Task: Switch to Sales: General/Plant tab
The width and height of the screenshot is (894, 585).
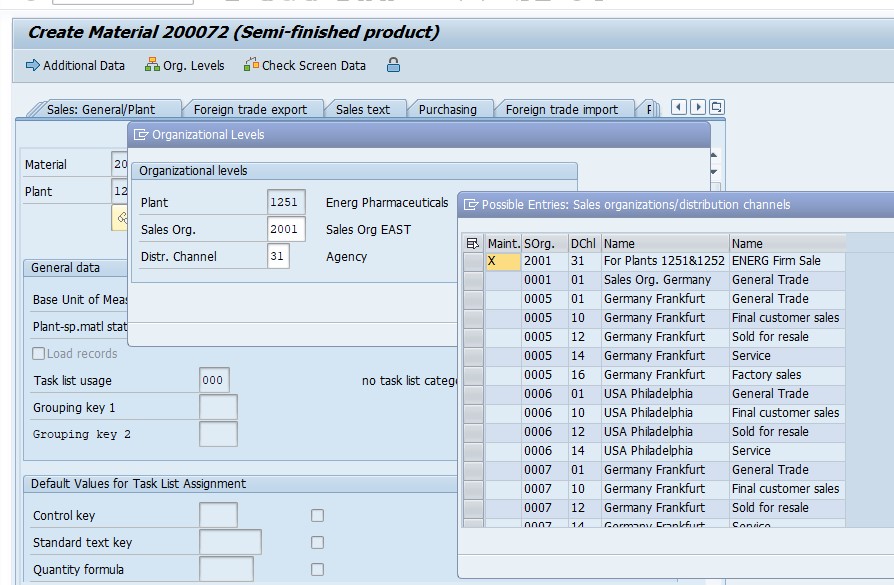Action: (x=100, y=109)
